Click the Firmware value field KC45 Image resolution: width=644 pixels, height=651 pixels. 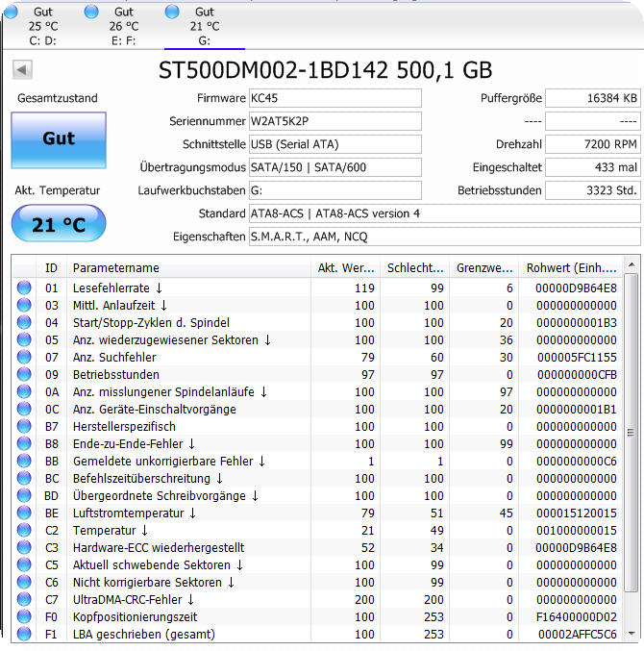(x=334, y=98)
